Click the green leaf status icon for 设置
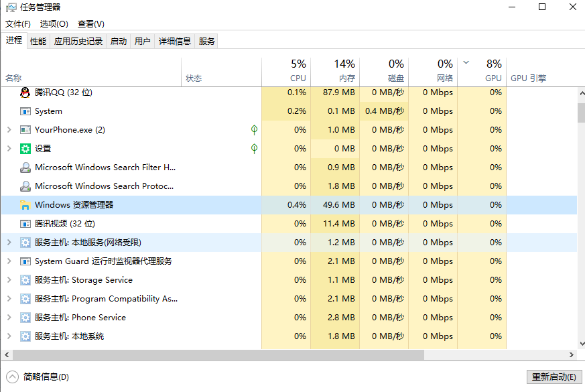The height and width of the screenshot is (392, 585). coord(254,149)
